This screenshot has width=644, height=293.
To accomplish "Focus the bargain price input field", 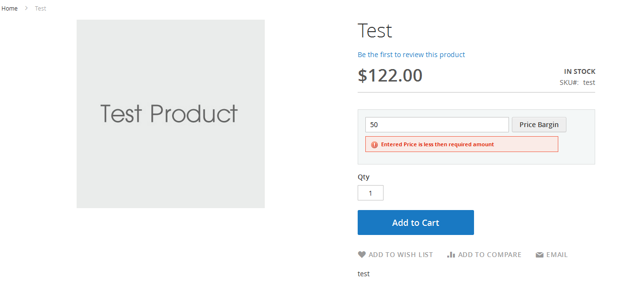I will [437, 125].
